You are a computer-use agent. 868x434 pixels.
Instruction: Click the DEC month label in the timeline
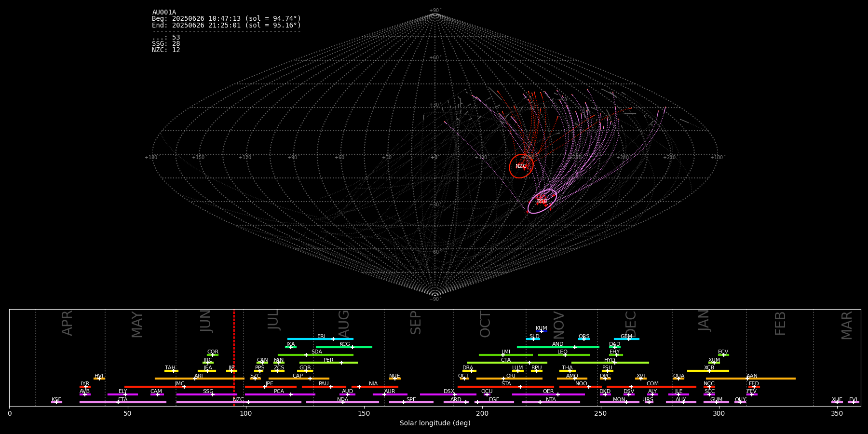[631, 324]
